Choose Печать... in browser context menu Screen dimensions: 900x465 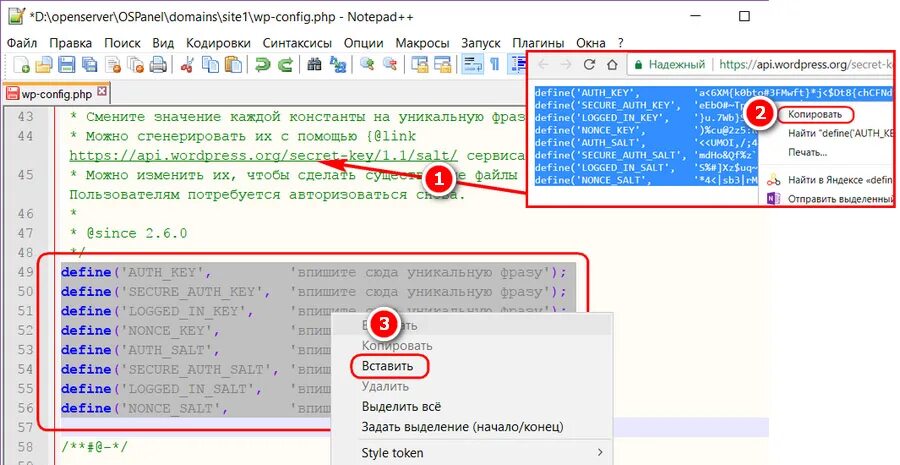pos(807,152)
